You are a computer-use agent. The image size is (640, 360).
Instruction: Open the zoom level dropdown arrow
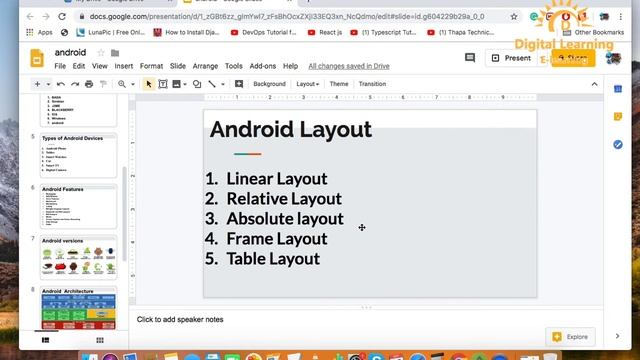(133, 84)
